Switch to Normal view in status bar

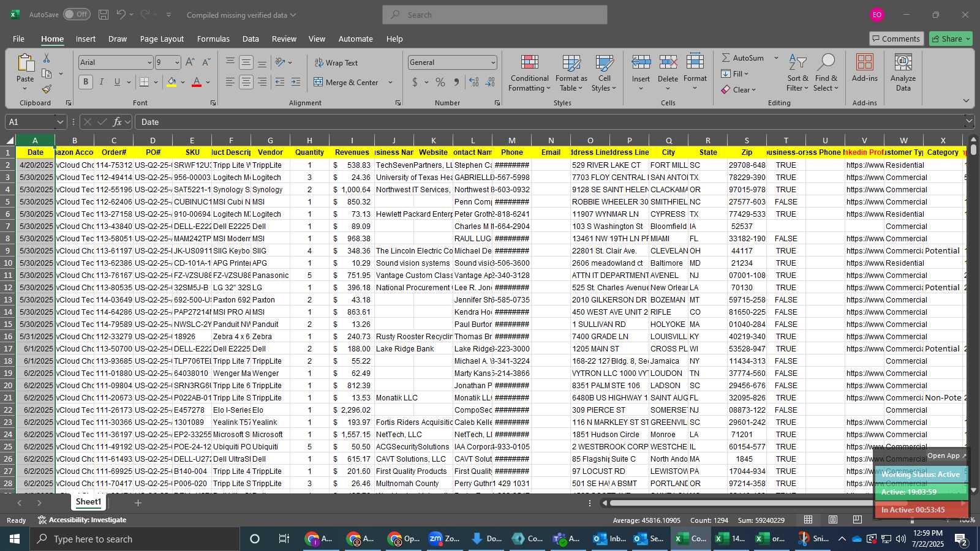[809, 520]
